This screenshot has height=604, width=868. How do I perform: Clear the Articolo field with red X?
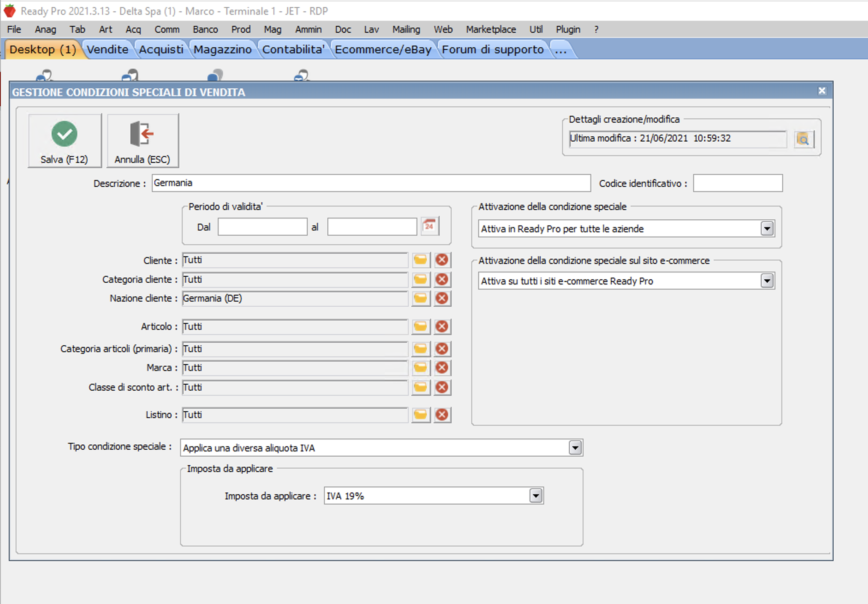point(442,327)
